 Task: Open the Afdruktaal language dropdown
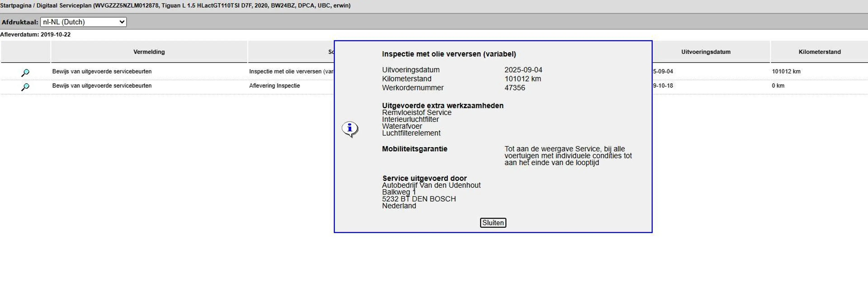(x=83, y=22)
